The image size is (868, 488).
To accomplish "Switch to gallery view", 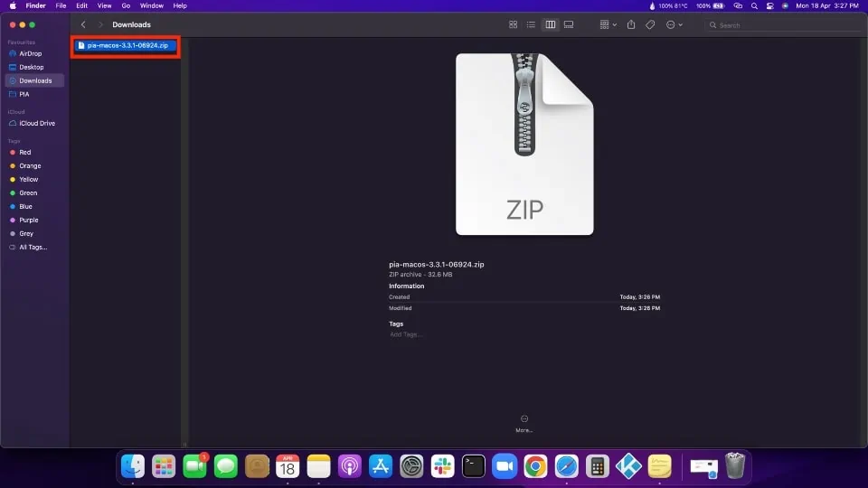I will [569, 25].
